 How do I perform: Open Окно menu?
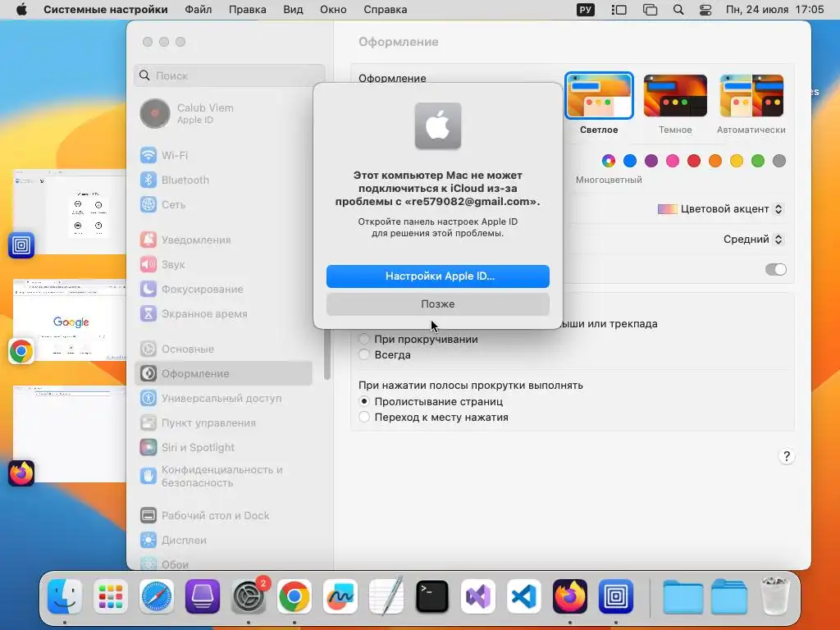(333, 10)
